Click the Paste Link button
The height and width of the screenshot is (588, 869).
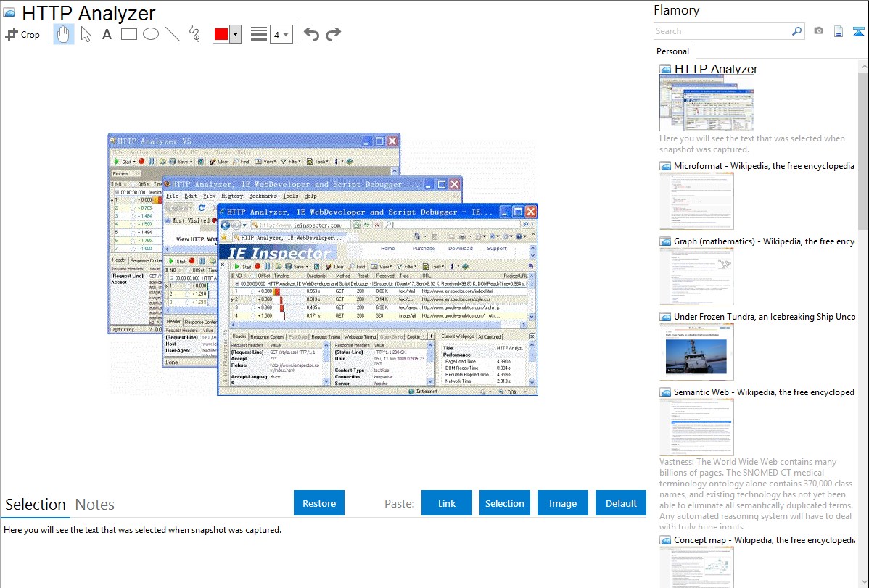tap(447, 503)
